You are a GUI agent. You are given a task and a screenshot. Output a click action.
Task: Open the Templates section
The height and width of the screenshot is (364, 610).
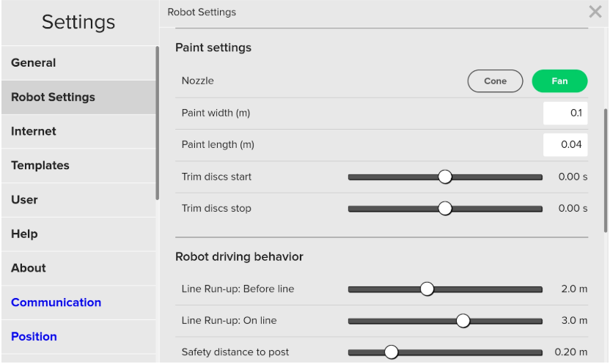point(78,166)
